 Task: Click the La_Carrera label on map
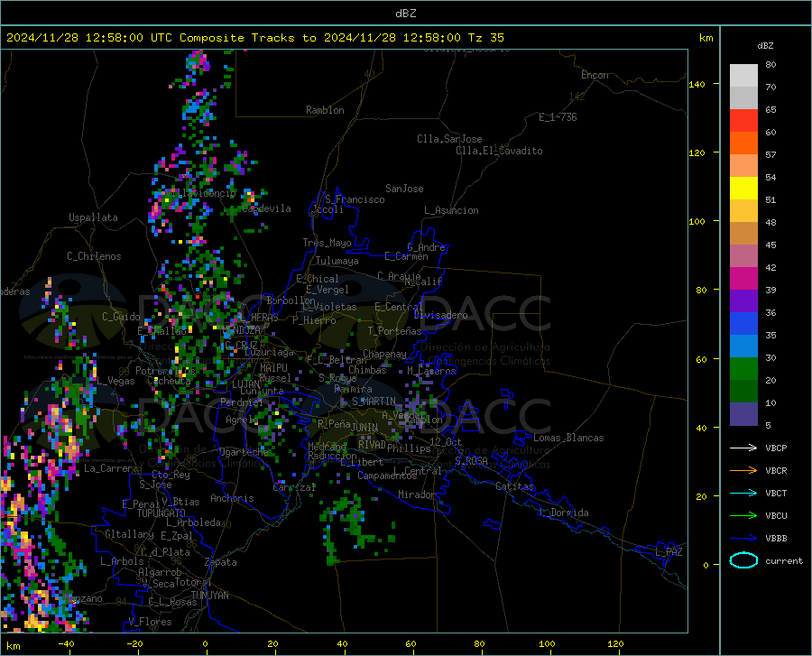(x=111, y=468)
